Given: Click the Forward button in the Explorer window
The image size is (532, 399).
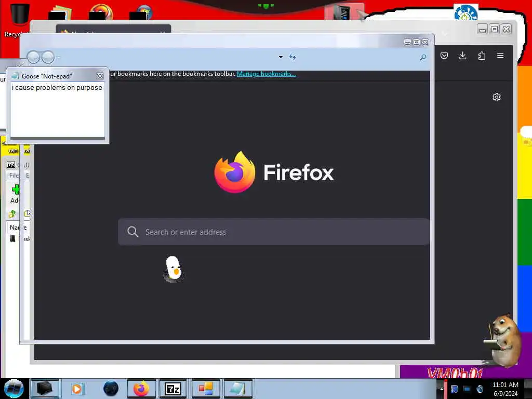Looking at the screenshot, I should click(x=48, y=57).
